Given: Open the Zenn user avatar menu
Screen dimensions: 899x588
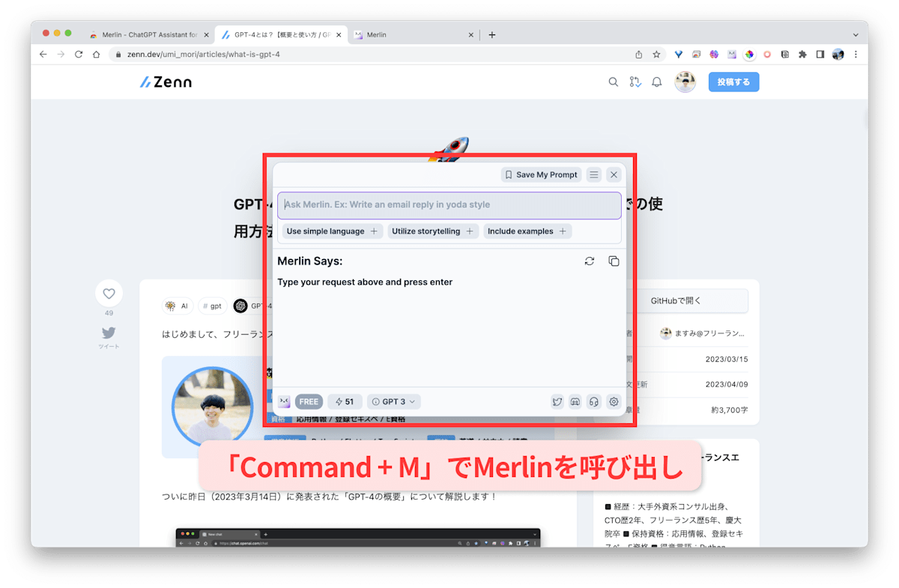Looking at the screenshot, I should click(685, 82).
